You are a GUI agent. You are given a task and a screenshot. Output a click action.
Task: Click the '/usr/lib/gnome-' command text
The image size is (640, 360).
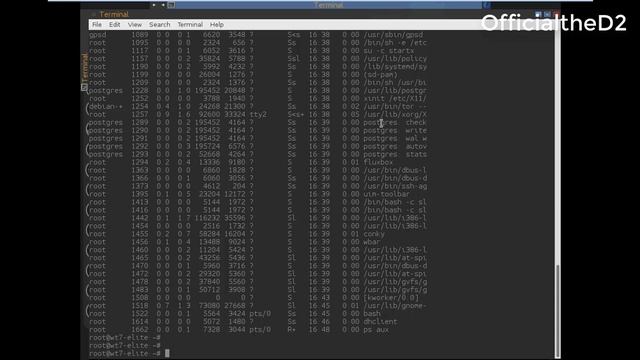pyautogui.click(x=395, y=306)
